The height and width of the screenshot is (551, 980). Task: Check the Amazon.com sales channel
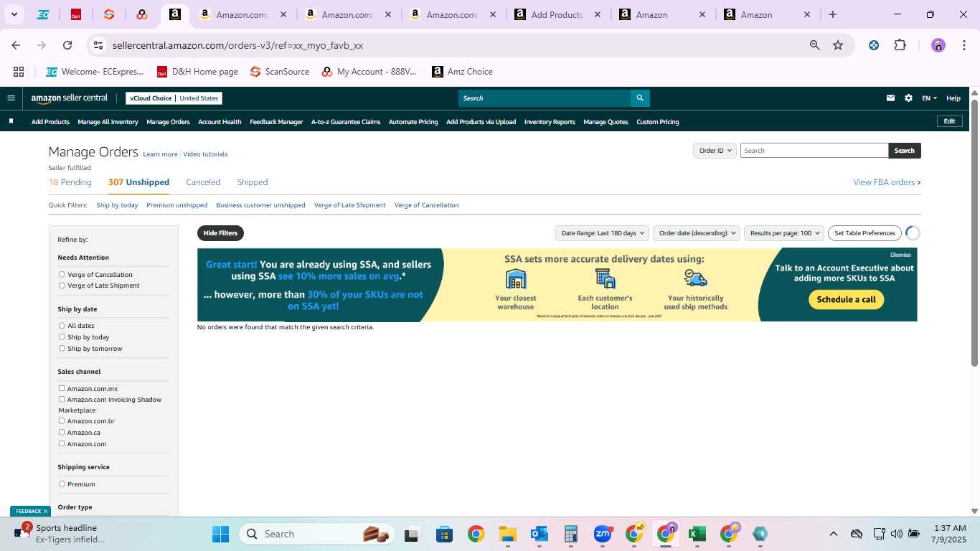coord(62,443)
